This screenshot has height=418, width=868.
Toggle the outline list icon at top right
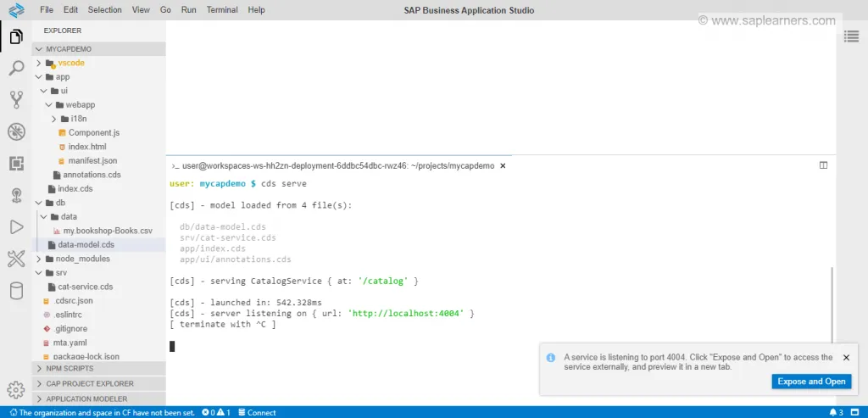(x=851, y=36)
